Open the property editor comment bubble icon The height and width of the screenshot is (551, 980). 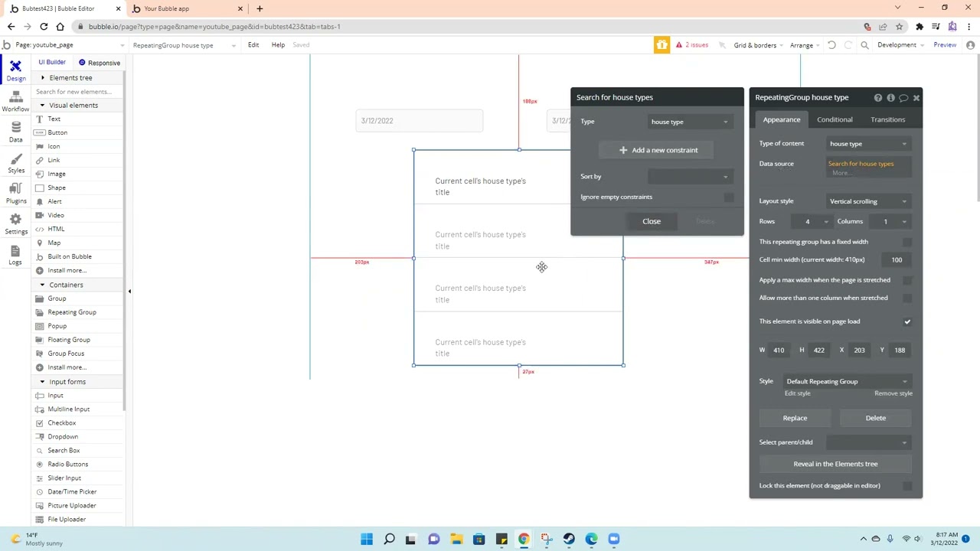[x=903, y=97]
